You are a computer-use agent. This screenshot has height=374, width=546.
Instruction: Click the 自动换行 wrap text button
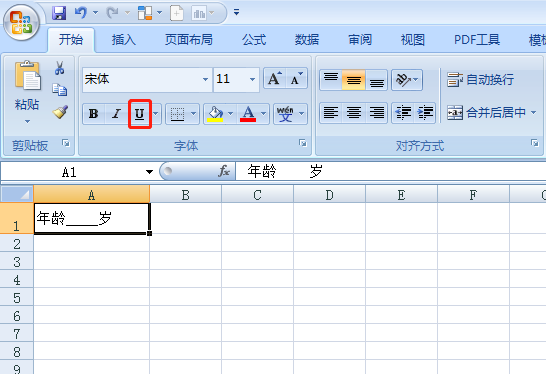tap(481, 80)
